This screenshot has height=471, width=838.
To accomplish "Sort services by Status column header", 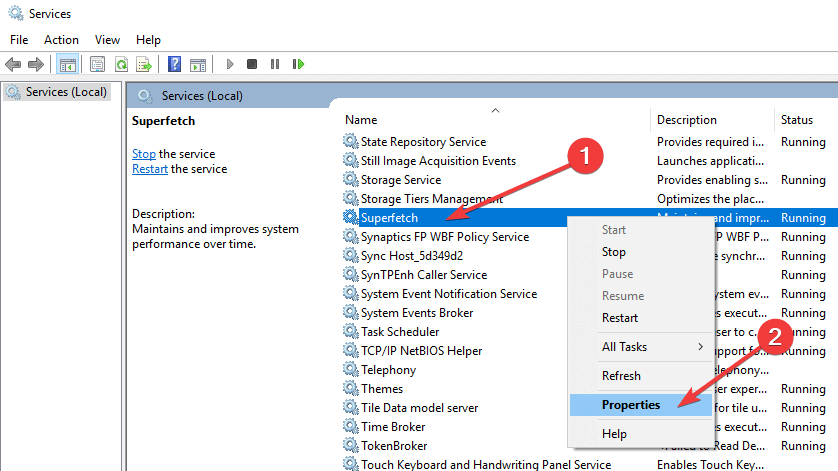I will point(797,120).
